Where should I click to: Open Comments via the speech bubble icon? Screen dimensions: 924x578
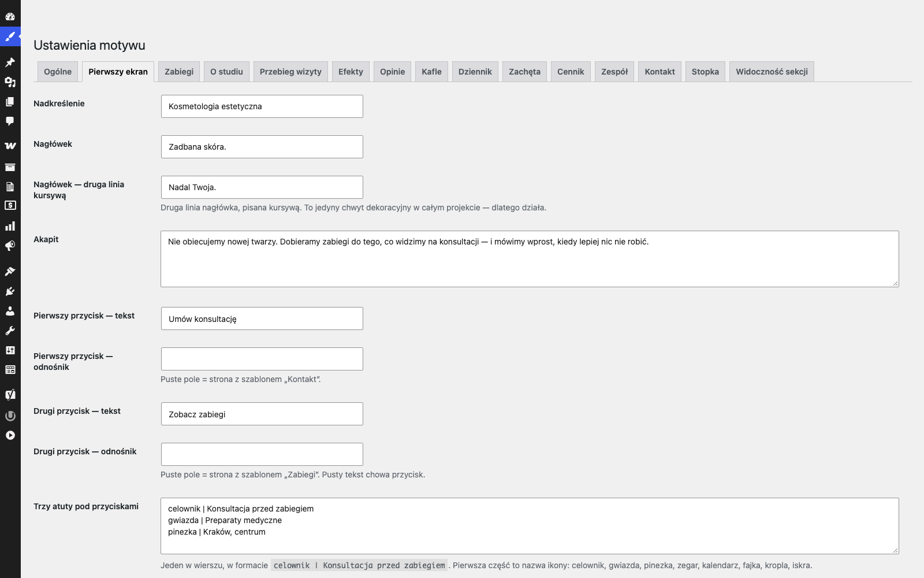tap(10, 121)
